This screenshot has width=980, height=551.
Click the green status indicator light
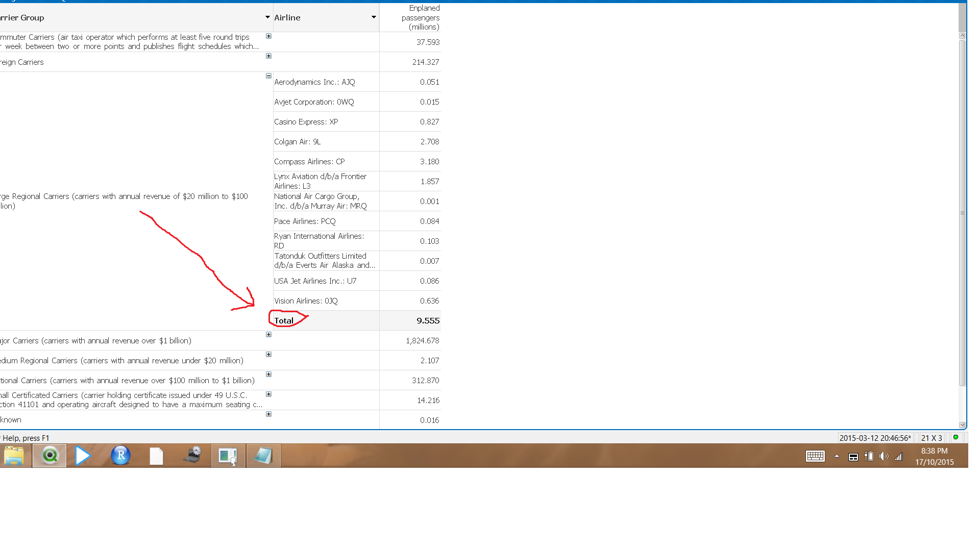pyautogui.click(x=955, y=437)
